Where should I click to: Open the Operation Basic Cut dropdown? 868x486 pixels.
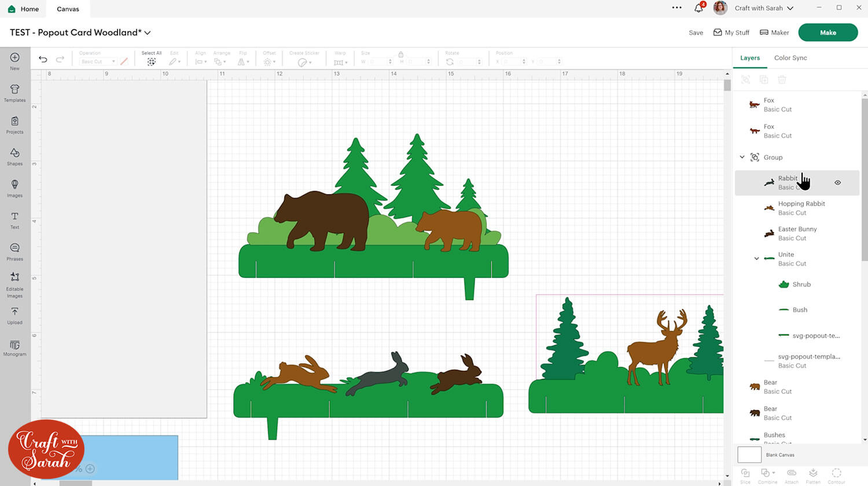tap(98, 61)
